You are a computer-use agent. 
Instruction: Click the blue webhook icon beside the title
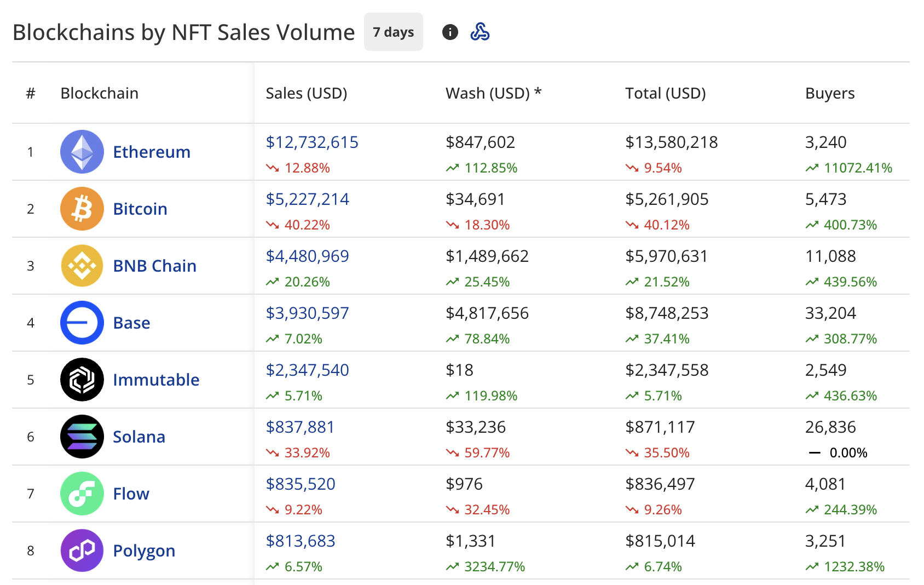click(480, 32)
